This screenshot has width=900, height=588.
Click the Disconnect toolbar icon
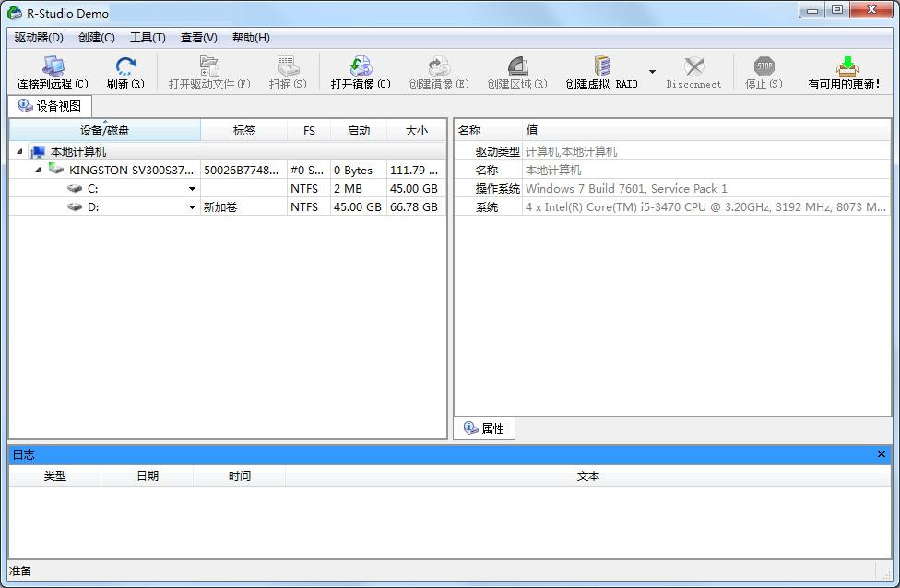694,66
